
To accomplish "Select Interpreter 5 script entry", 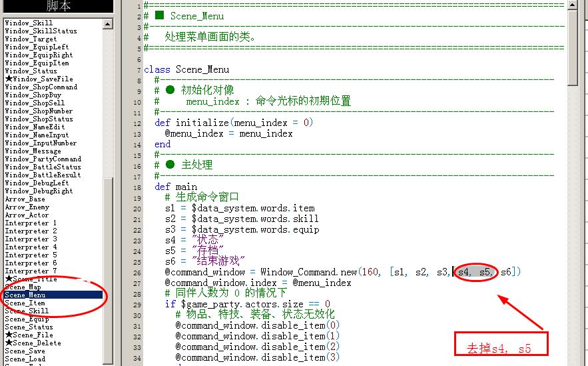I will click(31, 255).
